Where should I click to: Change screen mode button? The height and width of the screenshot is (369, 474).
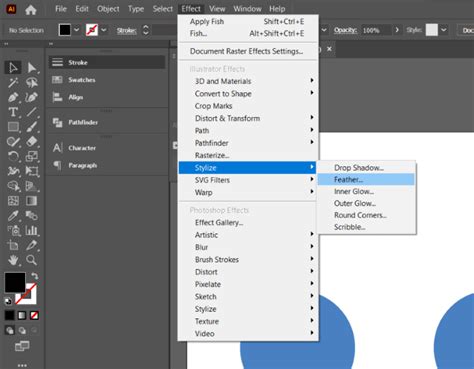tap(22, 346)
